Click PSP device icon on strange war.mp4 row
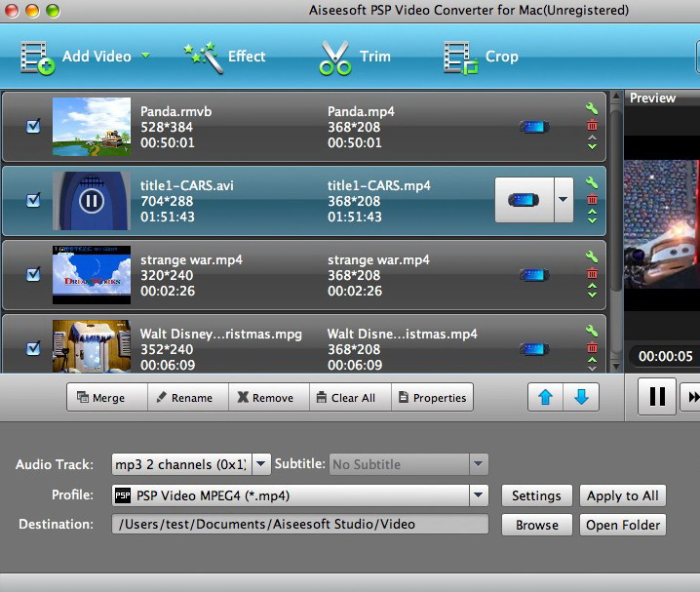This screenshot has height=592, width=700. (534, 275)
